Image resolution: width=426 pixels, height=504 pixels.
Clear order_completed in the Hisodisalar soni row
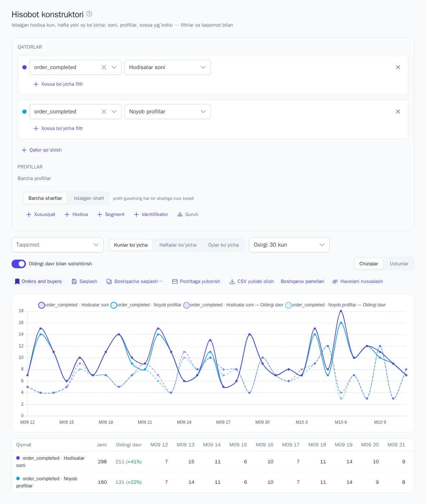click(x=104, y=67)
